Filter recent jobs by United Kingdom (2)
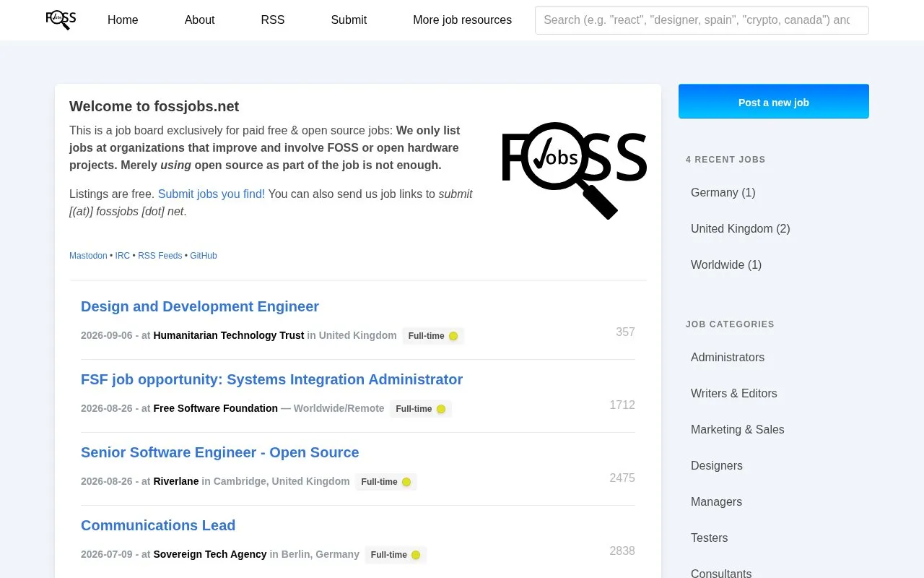The height and width of the screenshot is (578, 924). [x=741, y=228]
